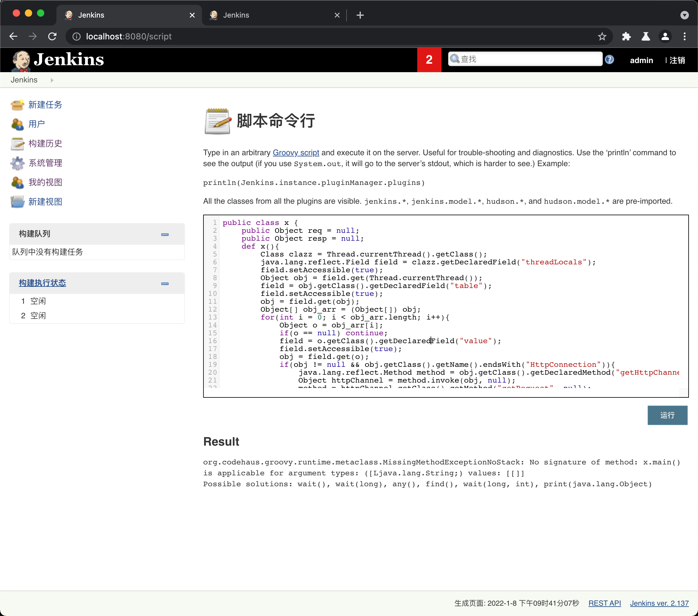This screenshot has height=616, width=698.
Task: Collapse the 构建队列 panel
Action: (x=165, y=235)
